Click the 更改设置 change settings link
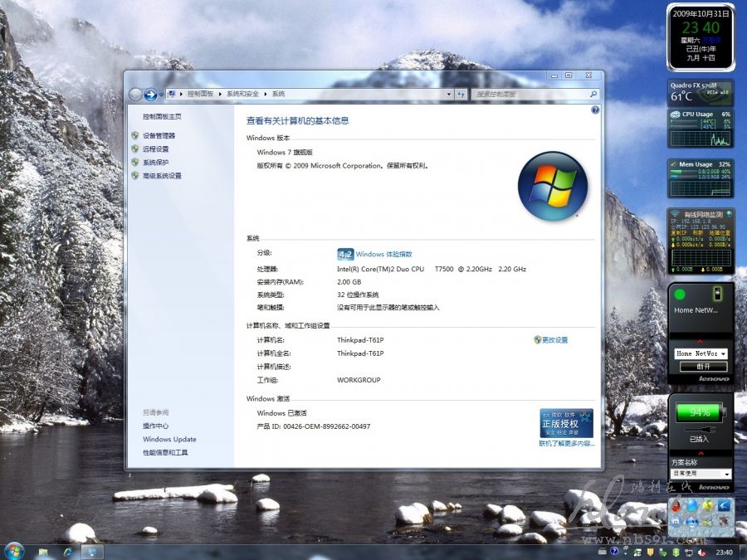747x560 pixels. [x=554, y=340]
